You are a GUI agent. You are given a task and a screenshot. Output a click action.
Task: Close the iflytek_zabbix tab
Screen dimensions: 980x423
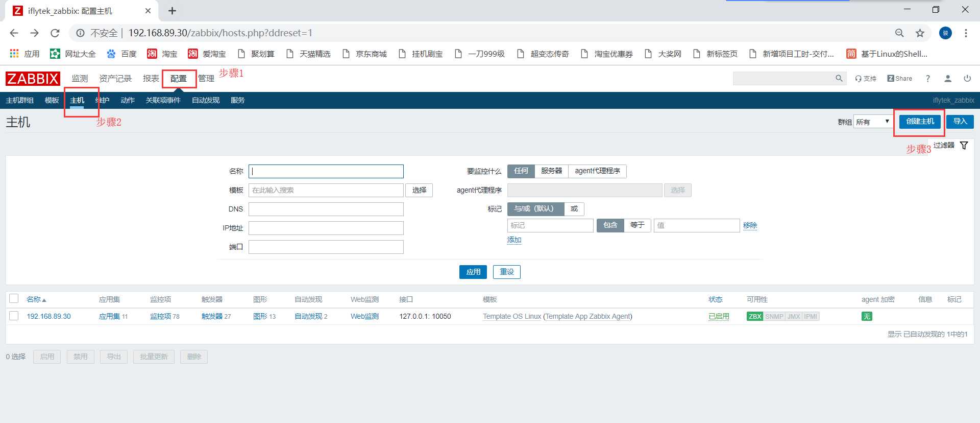click(x=148, y=11)
